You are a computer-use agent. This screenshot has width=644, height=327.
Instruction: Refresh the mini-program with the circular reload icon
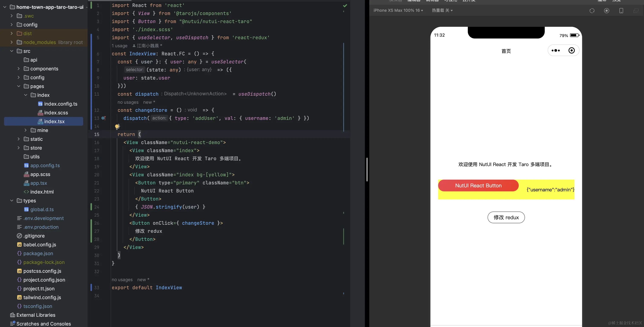click(x=592, y=10)
